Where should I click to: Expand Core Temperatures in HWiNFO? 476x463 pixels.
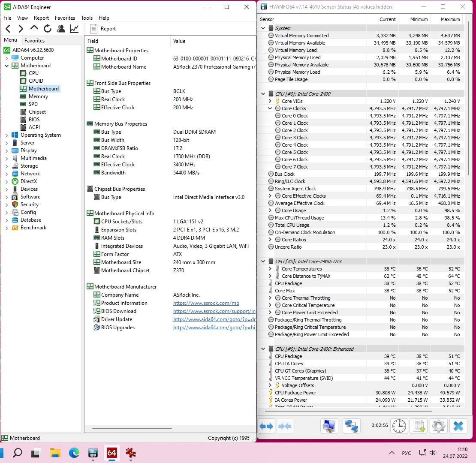[x=270, y=269]
